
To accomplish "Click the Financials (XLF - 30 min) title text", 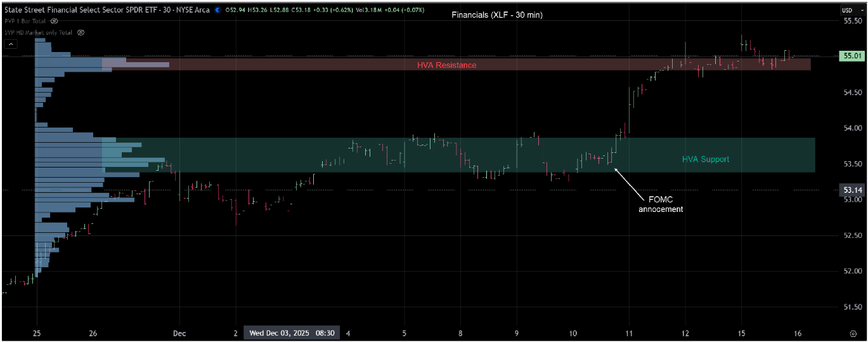I will [496, 15].
